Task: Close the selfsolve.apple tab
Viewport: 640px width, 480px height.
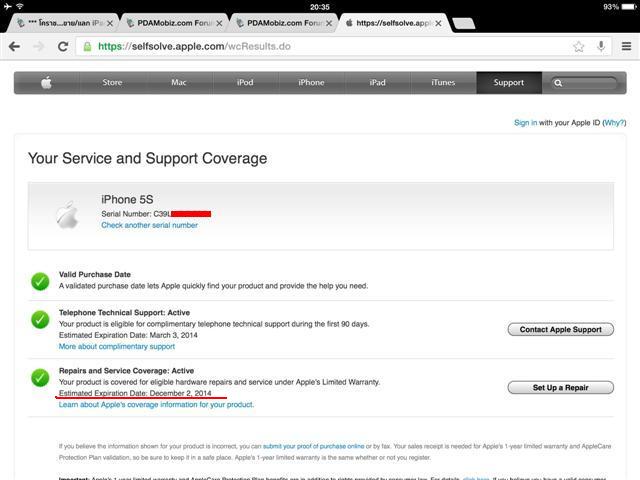Action: click(438, 23)
